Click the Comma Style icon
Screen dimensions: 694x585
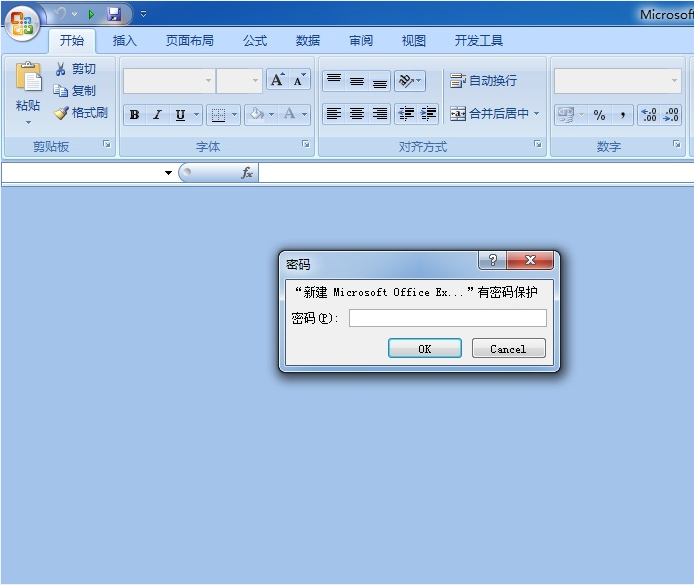click(622, 115)
